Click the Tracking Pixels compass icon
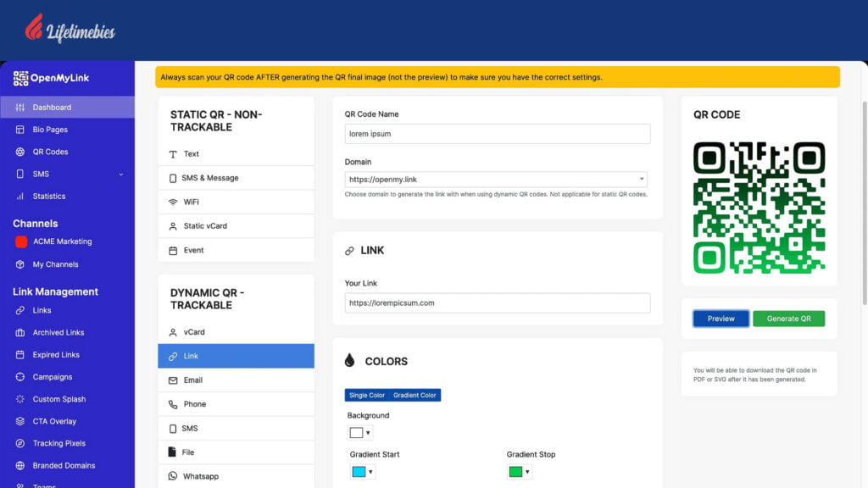The image size is (868, 488). coord(20,443)
